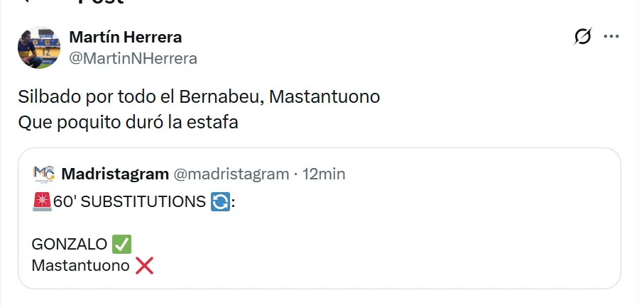Click the green check mark beside GONZALO
The image size is (644, 307).
(122, 245)
